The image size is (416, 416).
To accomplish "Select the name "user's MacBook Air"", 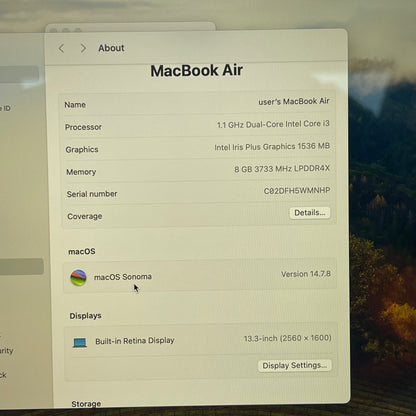I will tap(294, 101).
